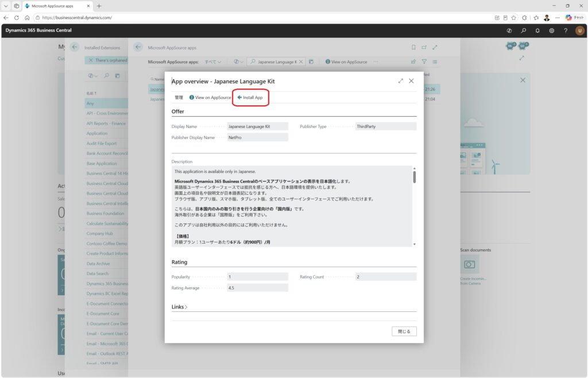Close the App overview dialog with X
The width and height of the screenshot is (588, 378).
[x=411, y=81]
